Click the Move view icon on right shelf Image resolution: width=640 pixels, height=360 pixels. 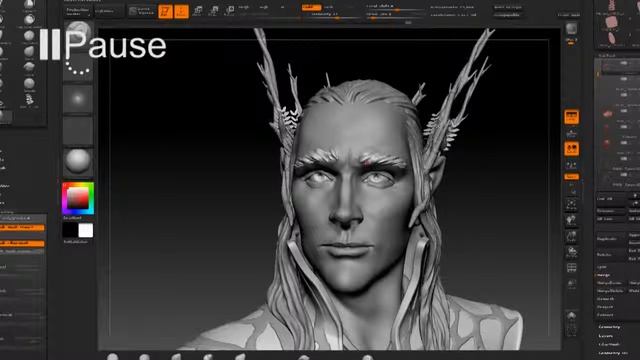(x=571, y=220)
